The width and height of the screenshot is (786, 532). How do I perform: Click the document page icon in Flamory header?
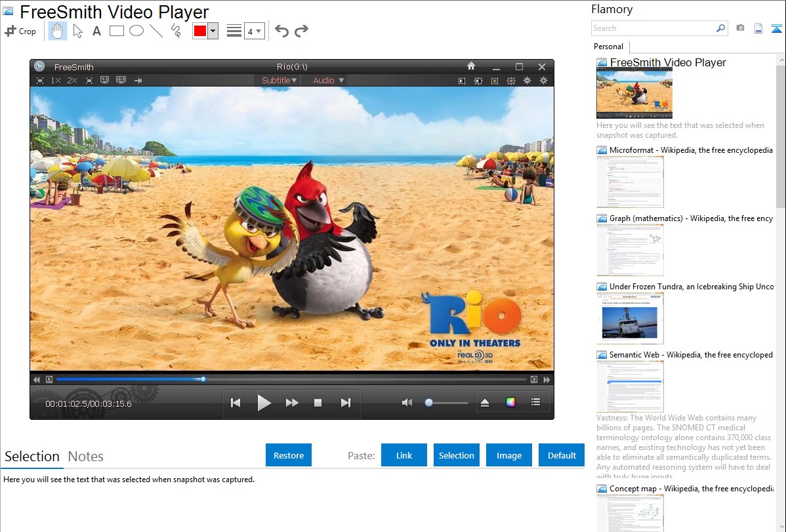pos(758,28)
